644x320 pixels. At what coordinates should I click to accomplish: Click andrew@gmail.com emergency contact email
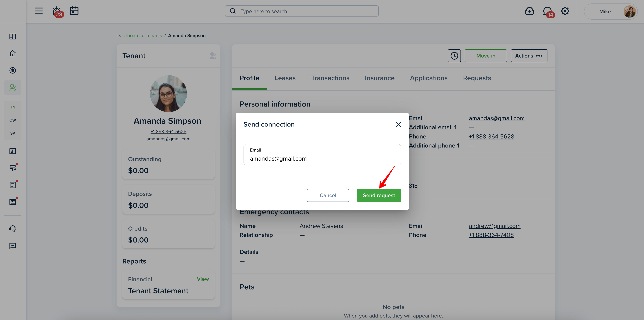click(x=495, y=226)
